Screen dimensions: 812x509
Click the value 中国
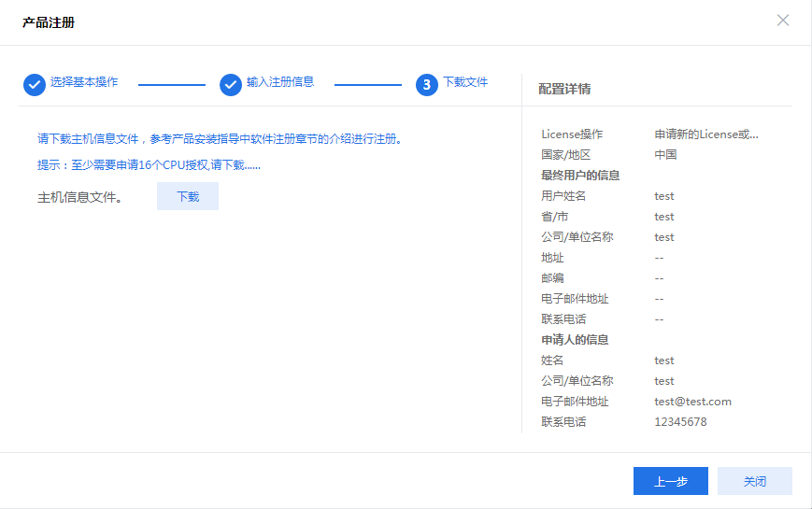click(665, 155)
